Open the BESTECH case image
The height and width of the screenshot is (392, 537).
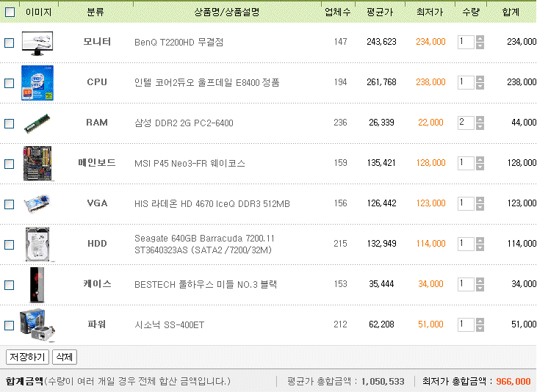click(x=37, y=285)
